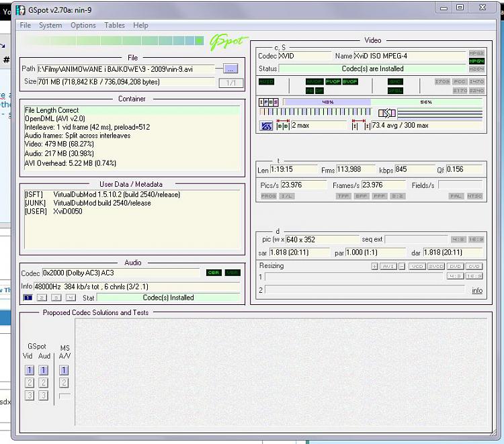Click GSpot Vid test button 3
The image size is (504, 444).
click(30, 395)
